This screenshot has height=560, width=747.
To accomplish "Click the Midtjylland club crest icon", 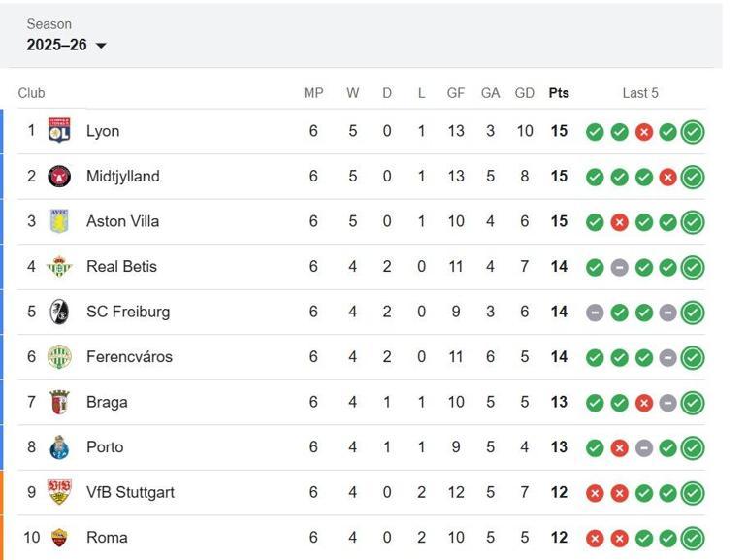I will pos(59,177).
